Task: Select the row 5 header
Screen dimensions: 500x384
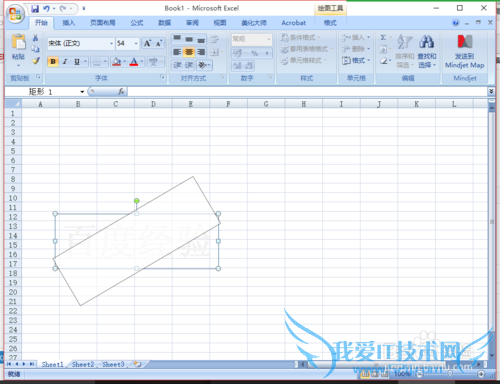Action: pos(13,151)
